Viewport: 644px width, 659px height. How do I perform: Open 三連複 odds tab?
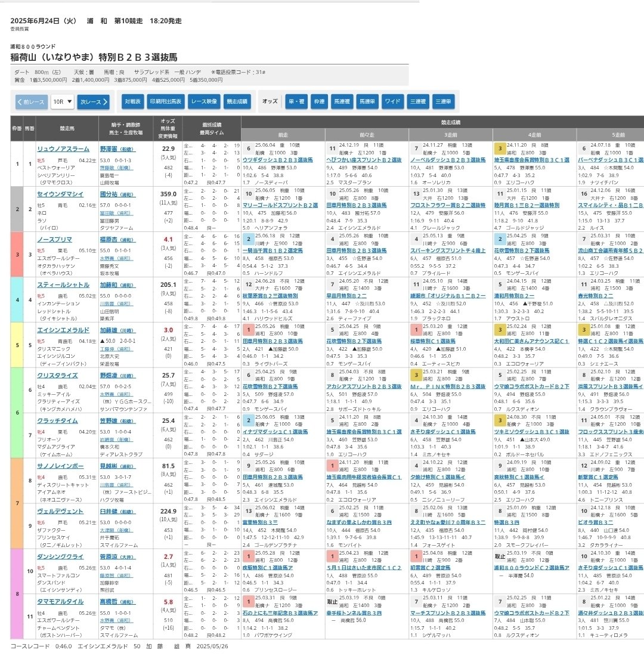click(x=417, y=101)
